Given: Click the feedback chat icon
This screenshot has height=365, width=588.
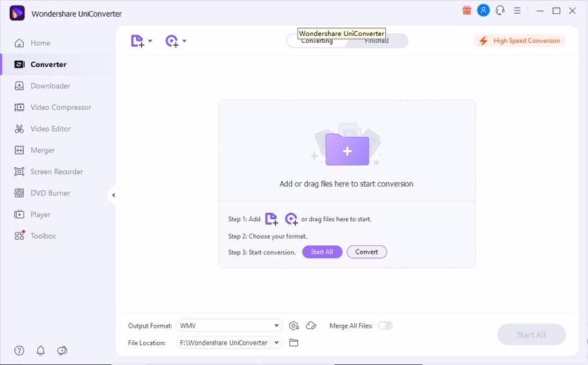Looking at the screenshot, I should point(62,350).
